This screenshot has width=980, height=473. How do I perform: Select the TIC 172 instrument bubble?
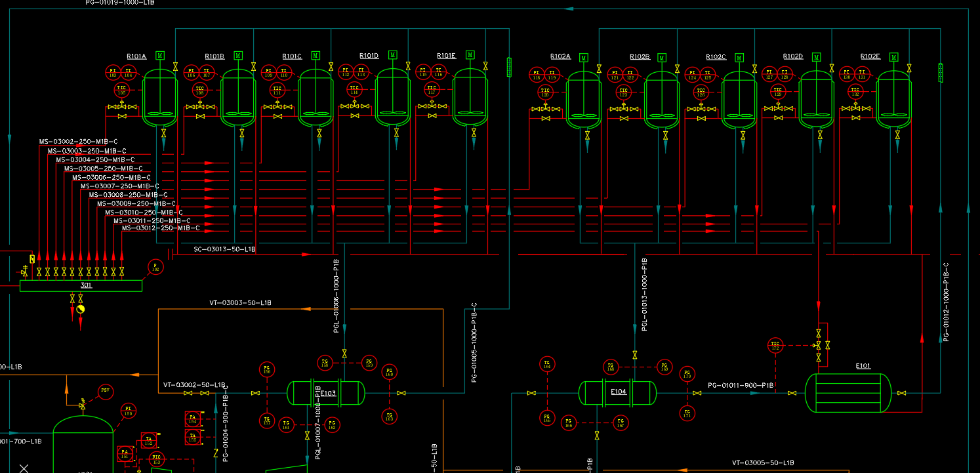(x=775, y=345)
